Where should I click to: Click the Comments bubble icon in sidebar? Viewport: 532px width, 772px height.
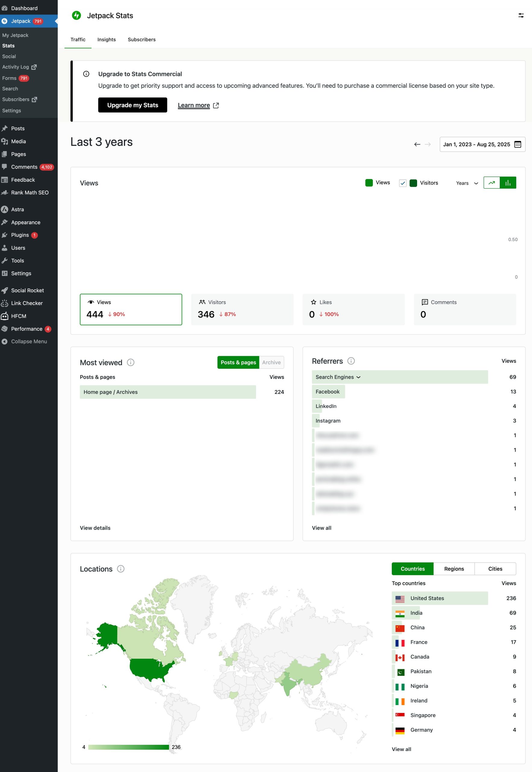pyautogui.click(x=5, y=167)
